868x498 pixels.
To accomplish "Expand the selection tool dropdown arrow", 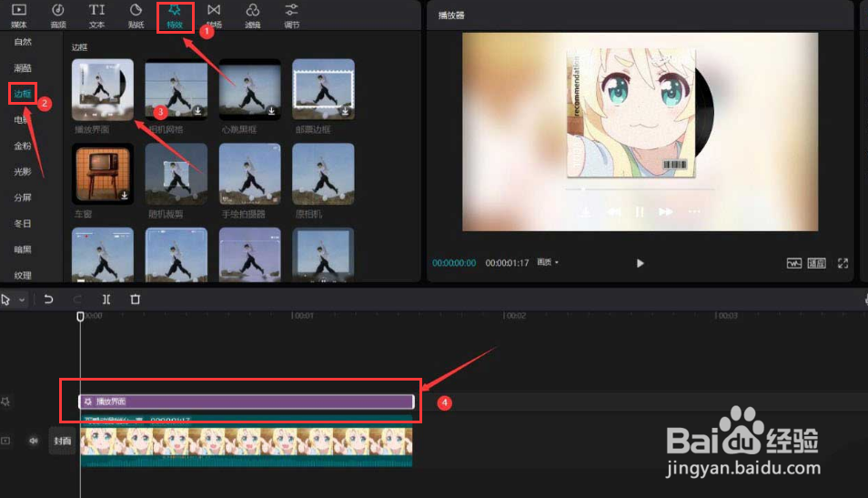I will click(22, 300).
